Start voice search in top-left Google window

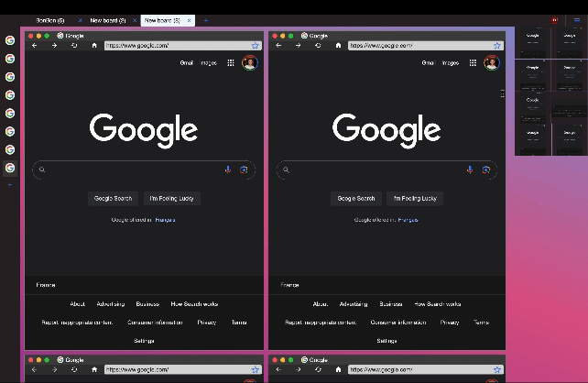pos(228,170)
